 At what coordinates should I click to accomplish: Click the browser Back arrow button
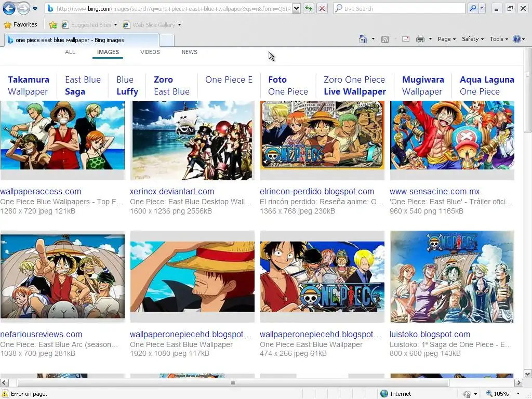pyautogui.click(x=9, y=8)
